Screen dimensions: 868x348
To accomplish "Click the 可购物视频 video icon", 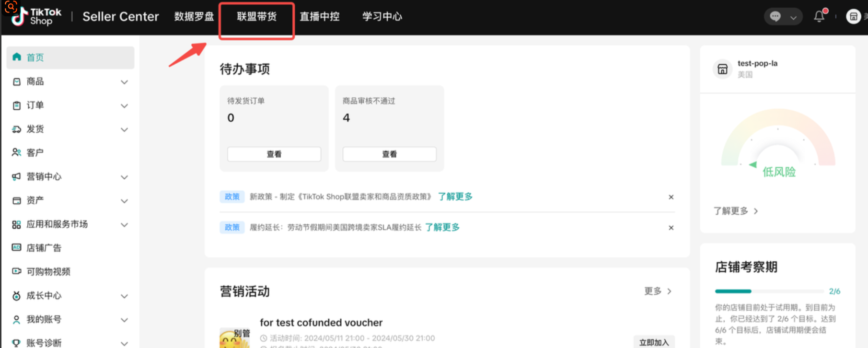I will click(17, 271).
